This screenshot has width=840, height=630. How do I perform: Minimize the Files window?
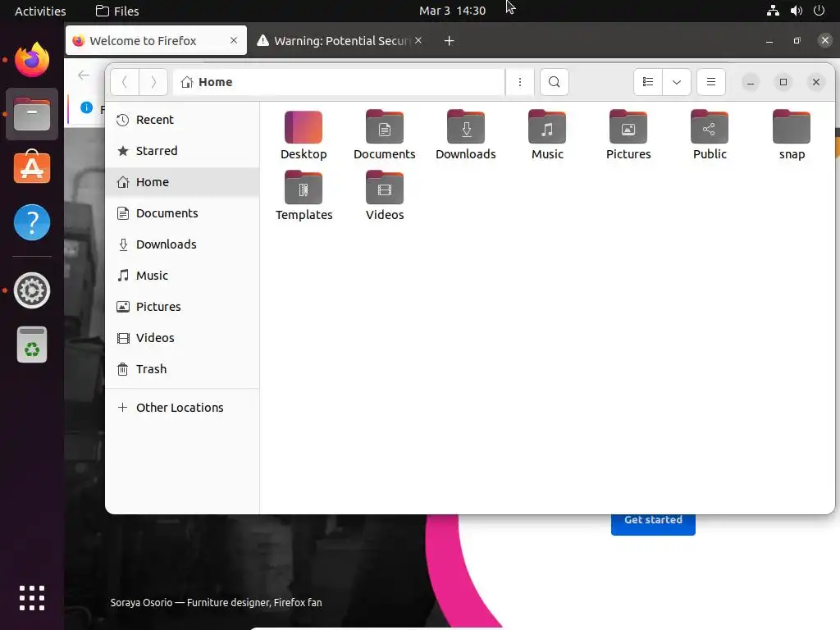coord(750,82)
